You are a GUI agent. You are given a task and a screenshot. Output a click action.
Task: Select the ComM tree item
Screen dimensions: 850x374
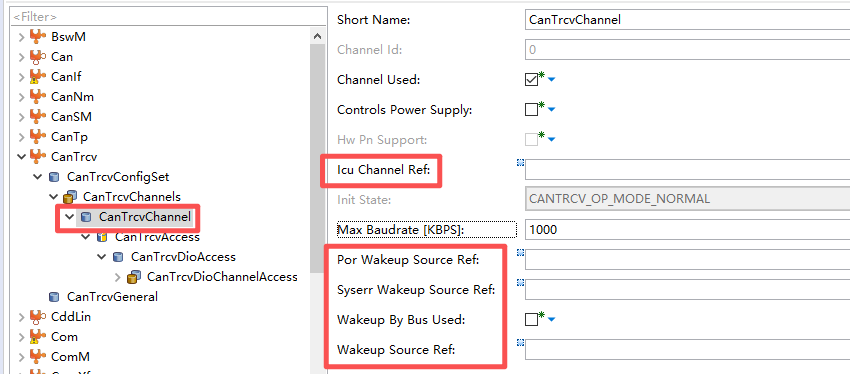(x=70, y=357)
